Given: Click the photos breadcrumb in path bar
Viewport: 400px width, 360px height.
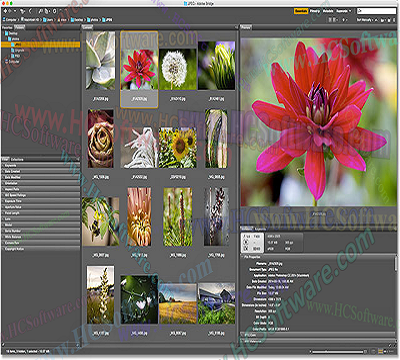Looking at the screenshot, I should point(93,20).
